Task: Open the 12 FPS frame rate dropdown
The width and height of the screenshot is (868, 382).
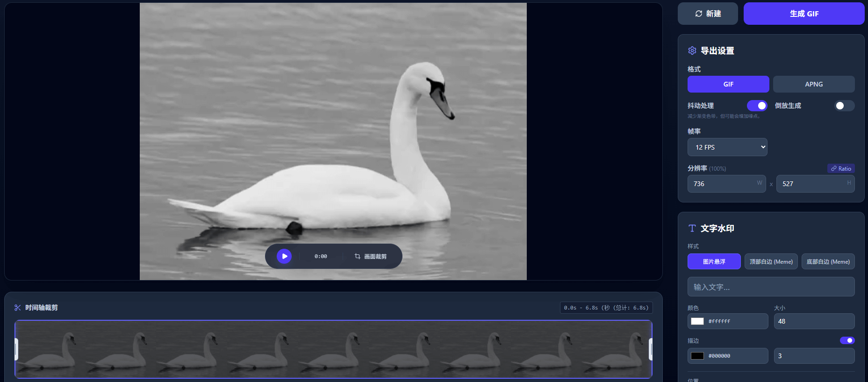Action: pos(727,147)
